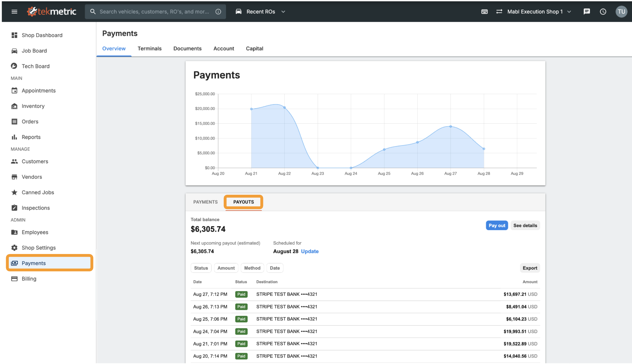
Task: Click the Update link for the scheduled payout
Action: 309,251
